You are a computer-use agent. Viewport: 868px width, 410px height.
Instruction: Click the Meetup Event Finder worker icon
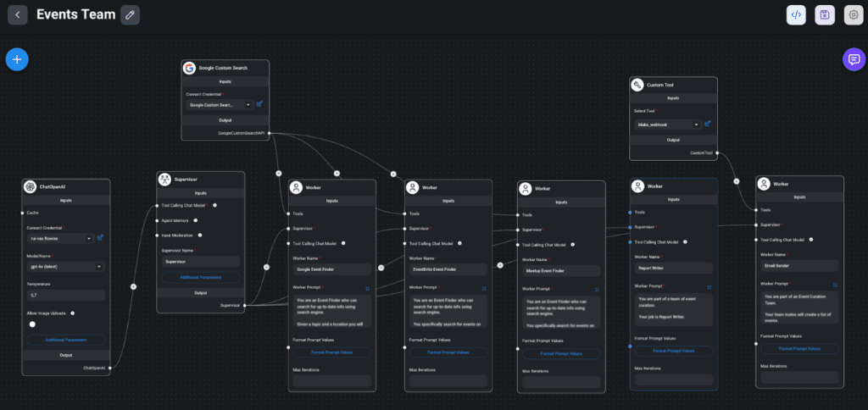click(526, 189)
